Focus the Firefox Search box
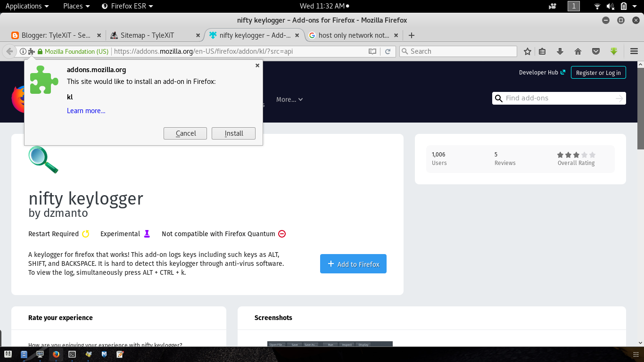The width and height of the screenshot is (644, 362). click(458, 51)
